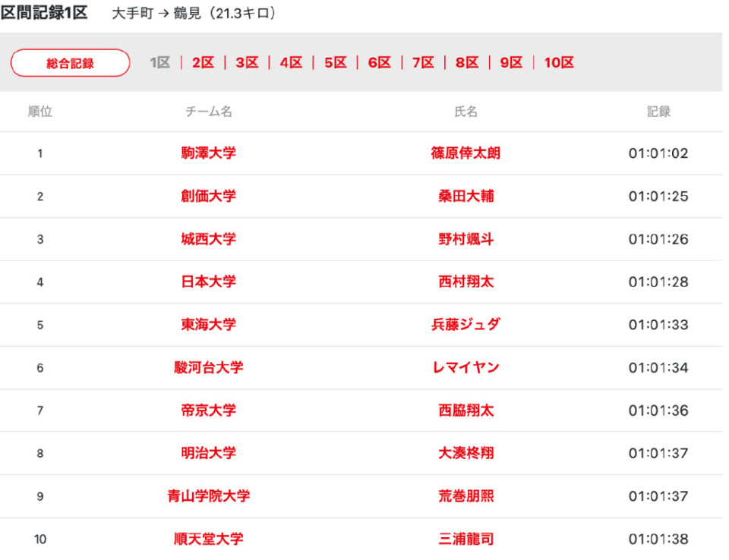Open runner 三浦龍司 profile link
729x560 pixels.
tap(465, 540)
